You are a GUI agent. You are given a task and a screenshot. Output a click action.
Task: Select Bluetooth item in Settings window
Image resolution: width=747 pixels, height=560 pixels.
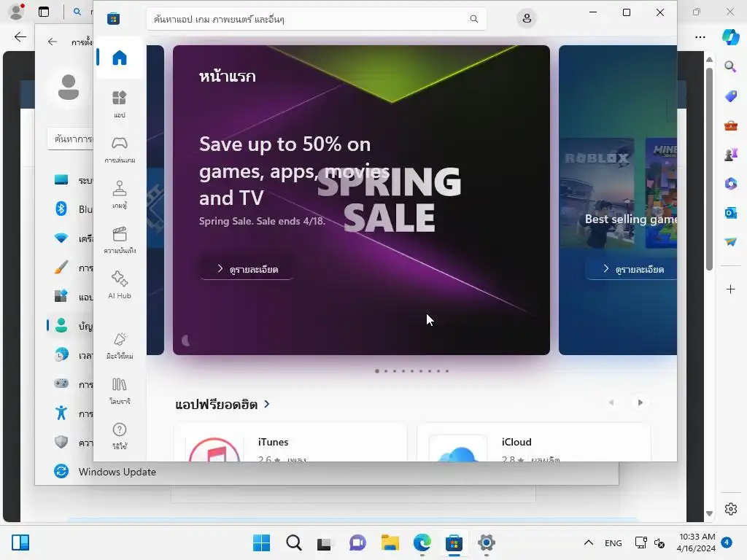coord(70,209)
